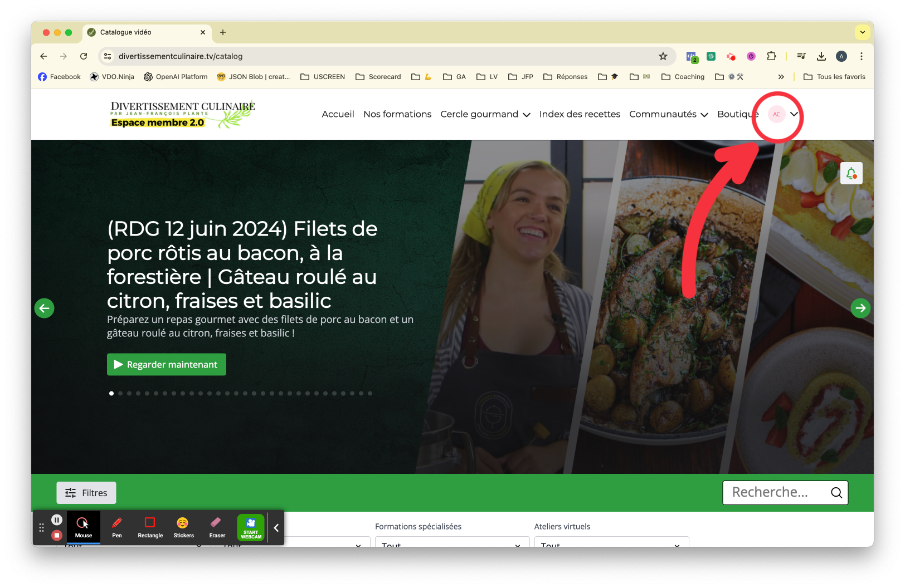Stop the screen recording
Screen dimensions: 905x588
(57, 535)
